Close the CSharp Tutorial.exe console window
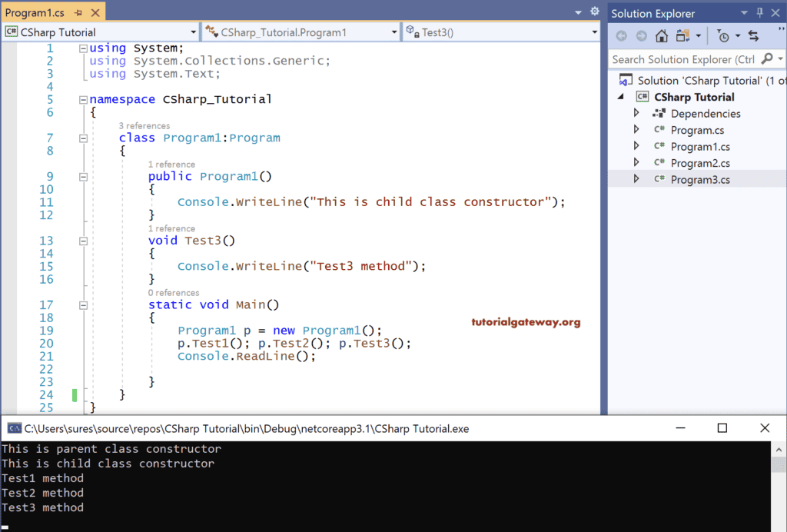Screen dimensions: 787x532 [x=765, y=428]
